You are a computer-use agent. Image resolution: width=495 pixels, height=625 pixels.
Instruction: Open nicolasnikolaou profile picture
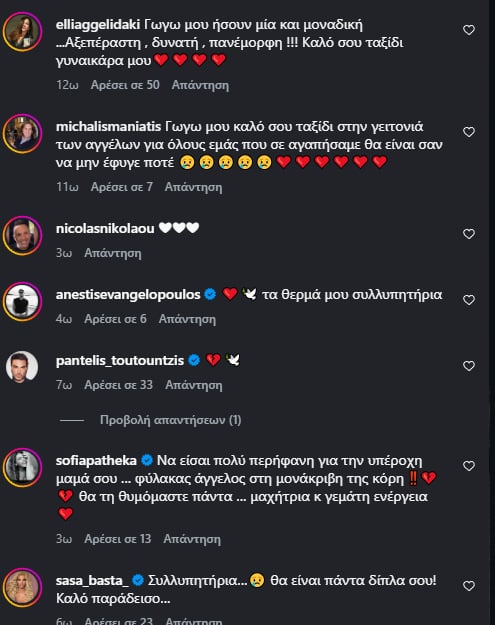[x=22, y=236]
